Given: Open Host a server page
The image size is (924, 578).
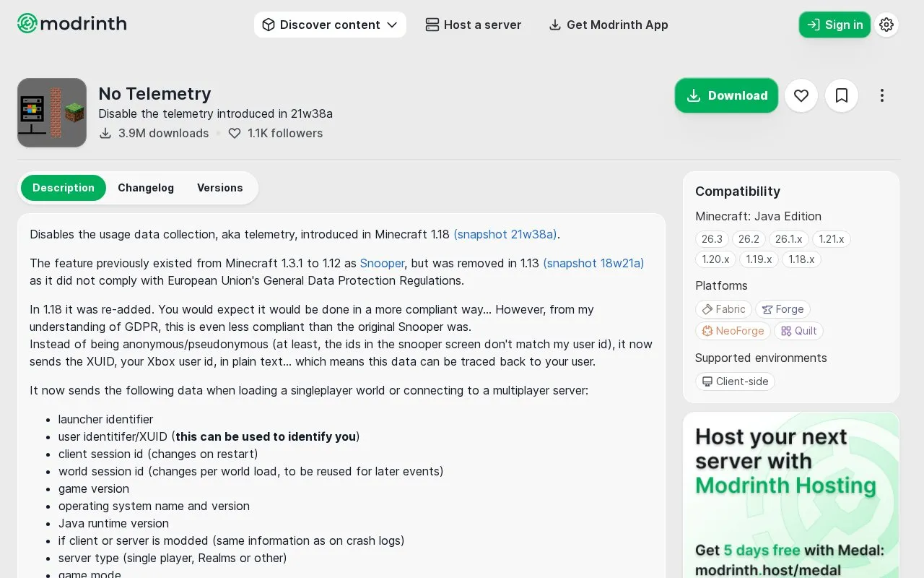Looking at the screenshot, I should pos(474,25).
